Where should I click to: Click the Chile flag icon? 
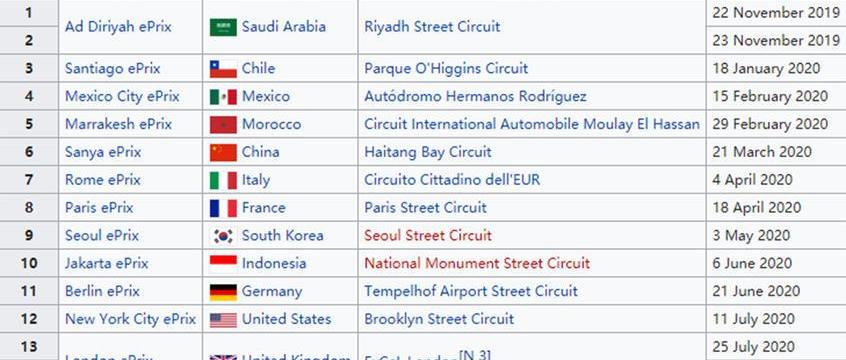223,69
